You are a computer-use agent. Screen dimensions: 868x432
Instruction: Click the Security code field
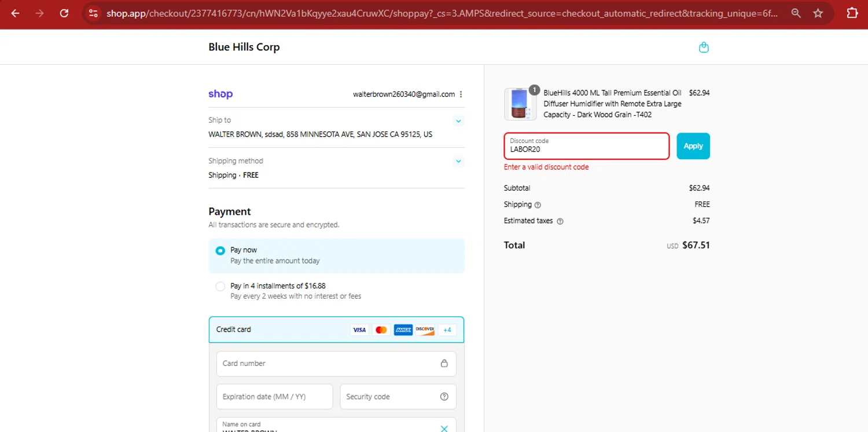[x=398, y=397]
